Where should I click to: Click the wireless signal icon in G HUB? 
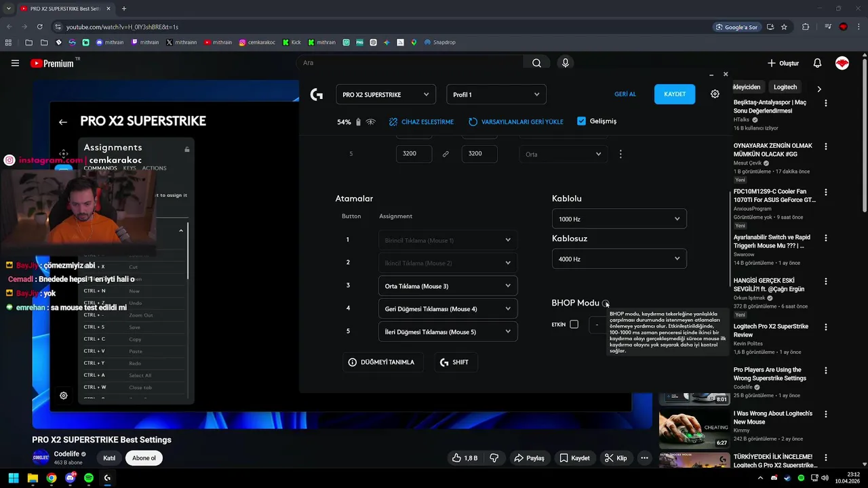click(370, 122)
